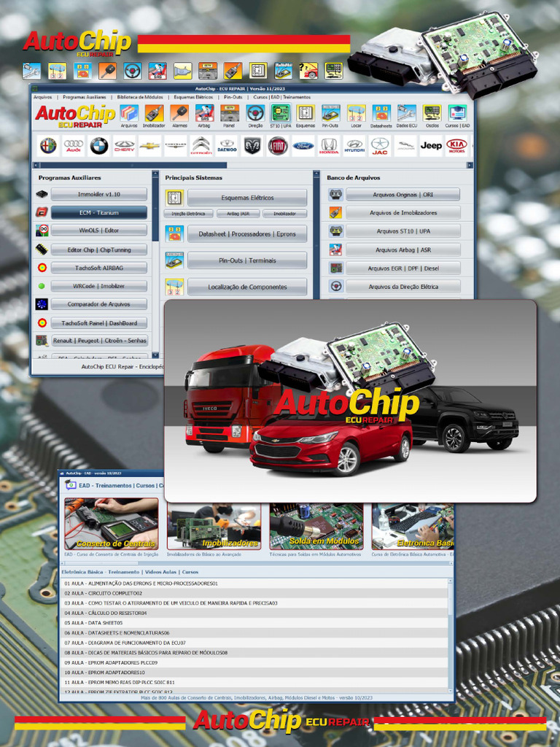This screenshot has height=747, width=560.
Task: Select the Chery brand logo
Action: coord(124,146)
